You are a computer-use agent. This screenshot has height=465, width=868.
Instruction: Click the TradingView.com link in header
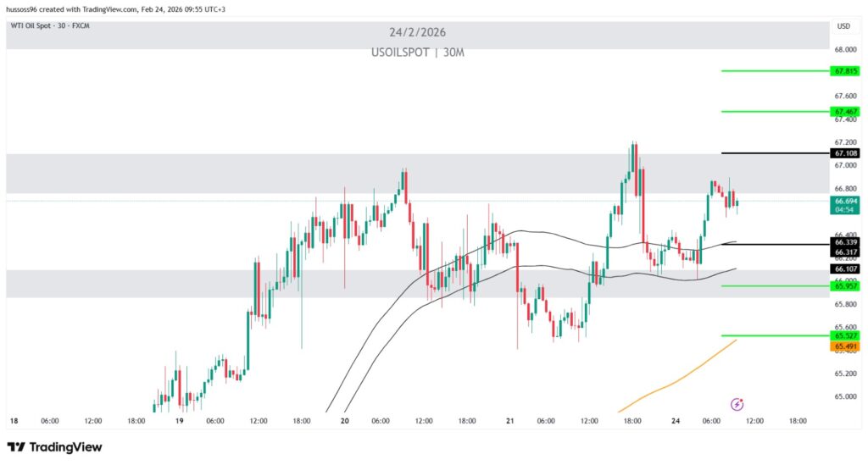pyautogui.click(x=109, y=8)
